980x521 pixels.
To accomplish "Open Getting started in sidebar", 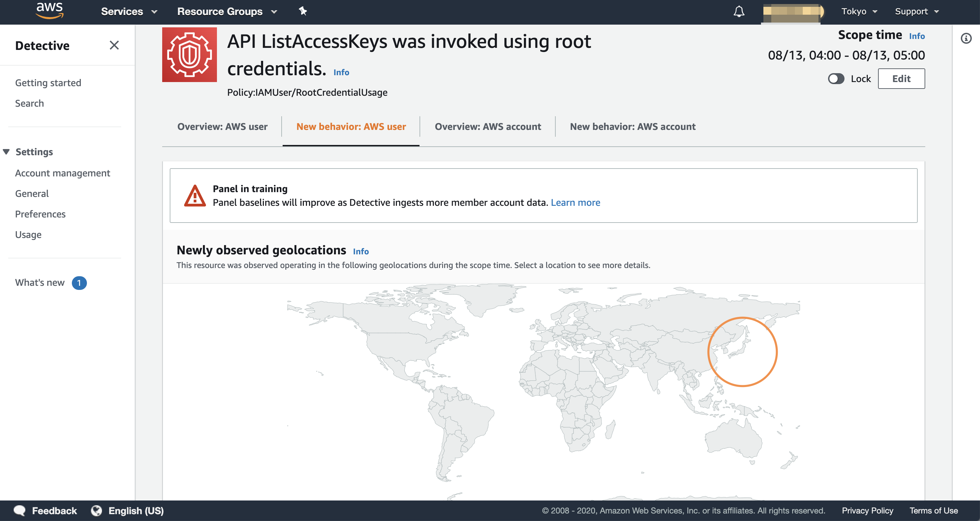I will [48, 83].
